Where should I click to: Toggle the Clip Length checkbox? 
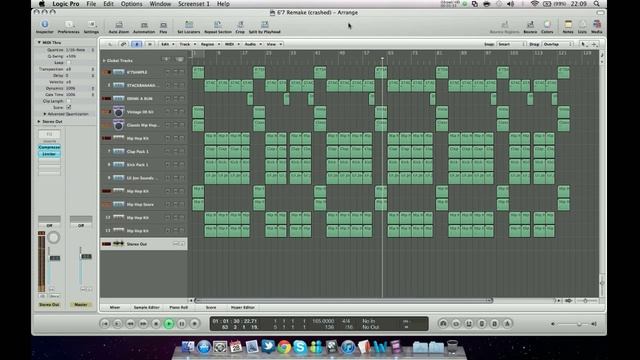69,101
